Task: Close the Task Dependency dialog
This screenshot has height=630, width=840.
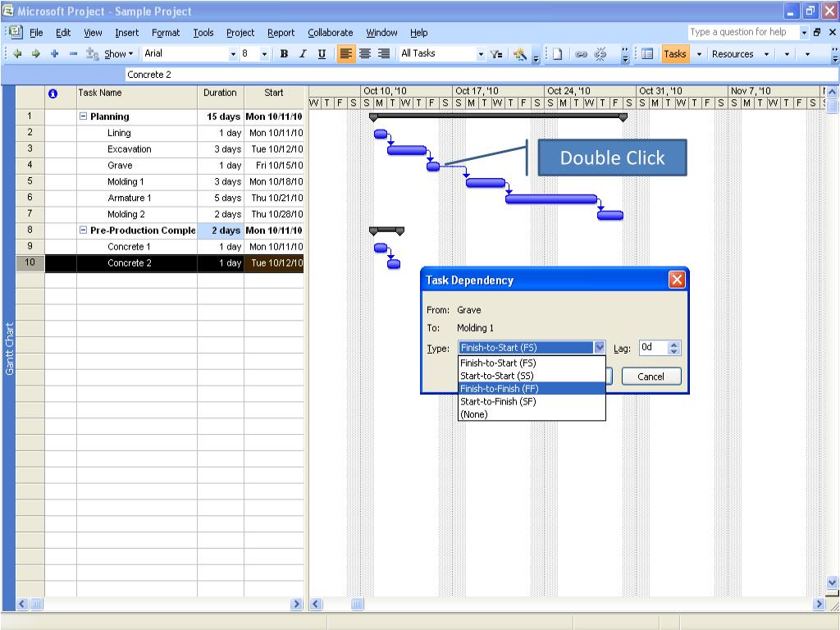Action: click(x=677, y=280)
